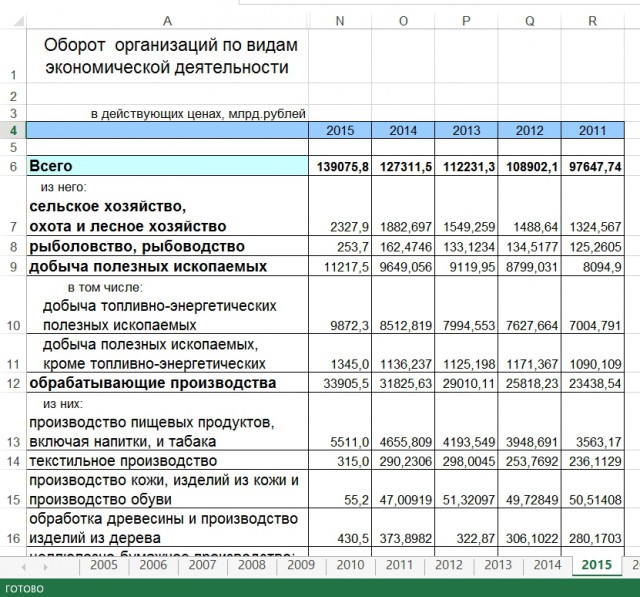The width and height of the screenshot is (640, 597).
Task: Select column R header
Action: tap(593, 21)
